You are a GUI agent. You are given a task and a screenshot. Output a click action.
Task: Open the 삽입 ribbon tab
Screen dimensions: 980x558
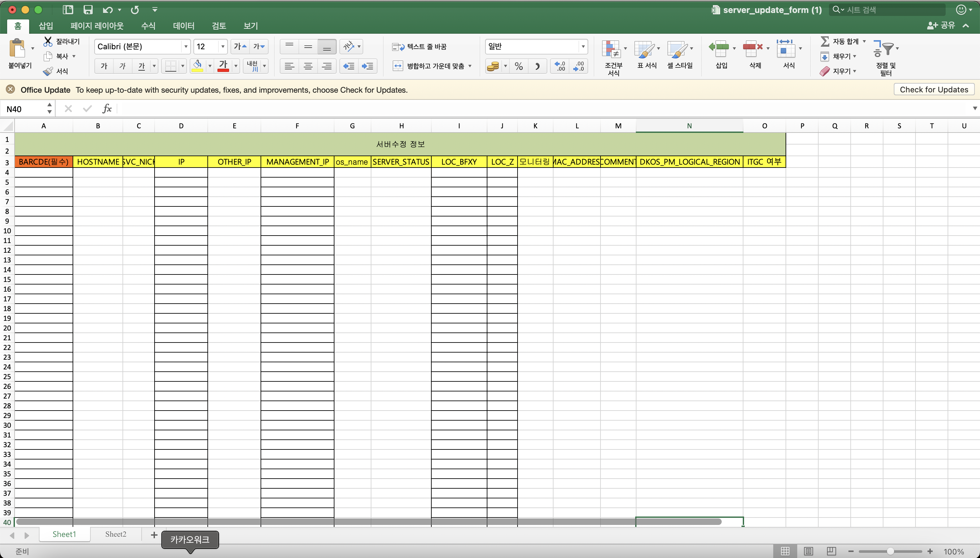pyautogui.click(x=46, y=26)
